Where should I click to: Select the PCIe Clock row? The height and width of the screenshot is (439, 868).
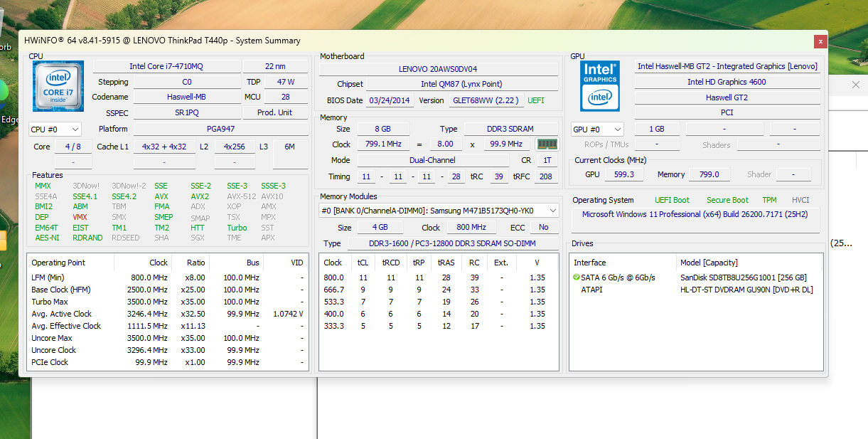click(x=168, y=362)
